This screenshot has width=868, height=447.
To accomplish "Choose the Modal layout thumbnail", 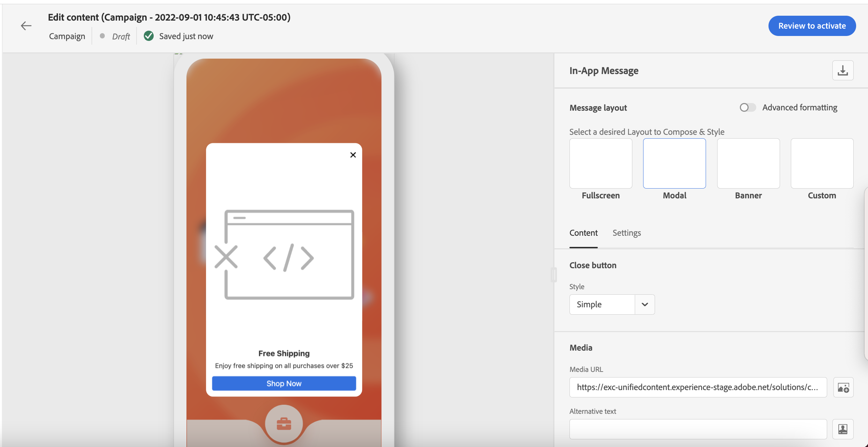I will (675, 163).
